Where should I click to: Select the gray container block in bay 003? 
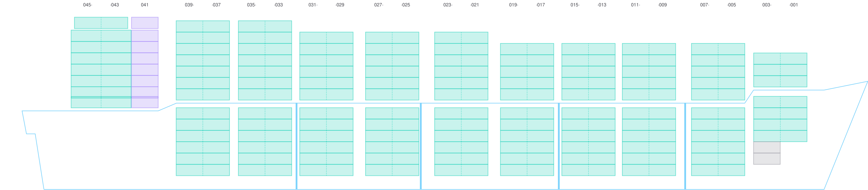coord(766,153)
